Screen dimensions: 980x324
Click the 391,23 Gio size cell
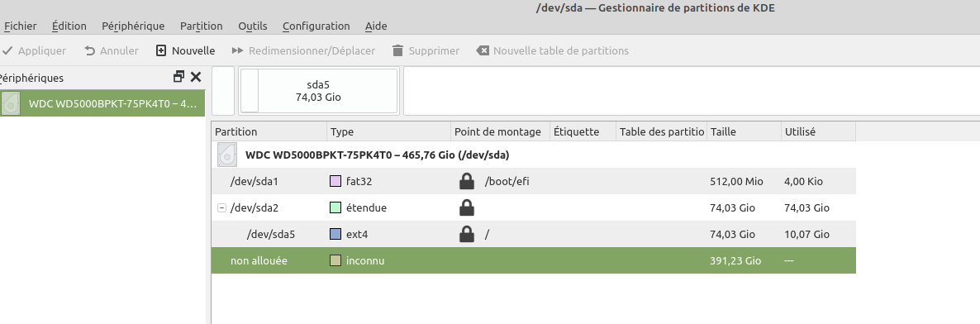[735, 261]
